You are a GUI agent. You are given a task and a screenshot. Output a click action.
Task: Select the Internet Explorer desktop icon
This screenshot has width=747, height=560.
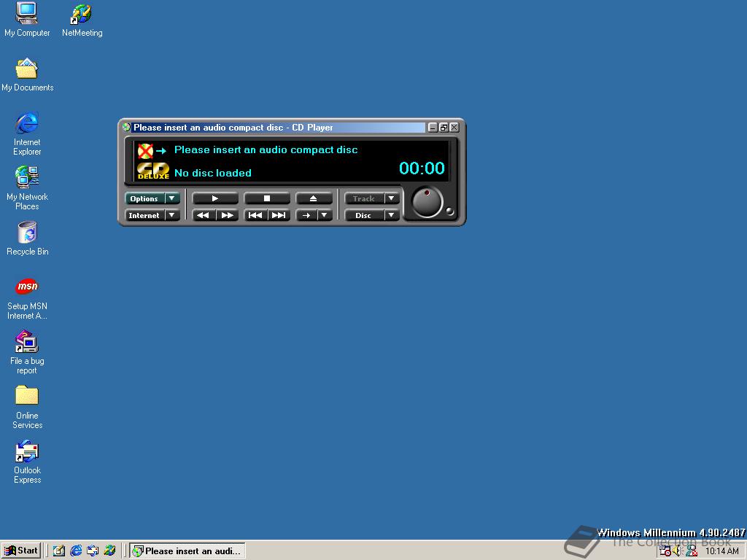[x=27, y=134]
